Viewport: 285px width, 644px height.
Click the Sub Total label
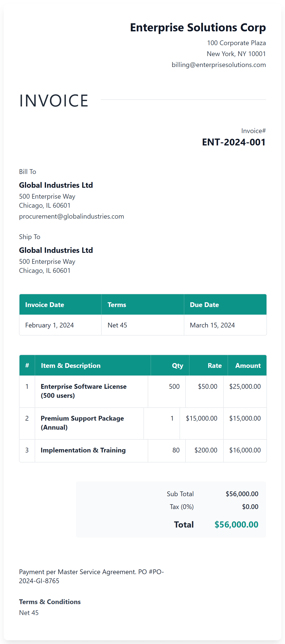coord(180,494)
